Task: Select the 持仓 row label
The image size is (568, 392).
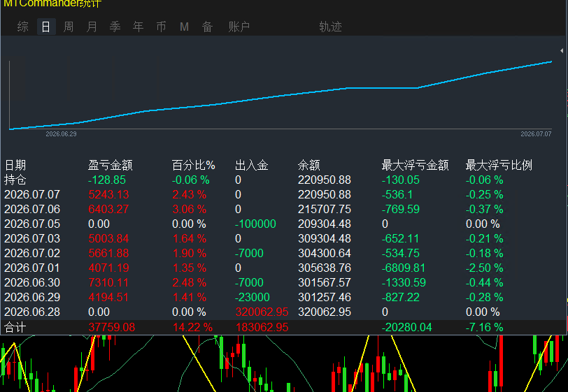Action: tap(15, 180)
